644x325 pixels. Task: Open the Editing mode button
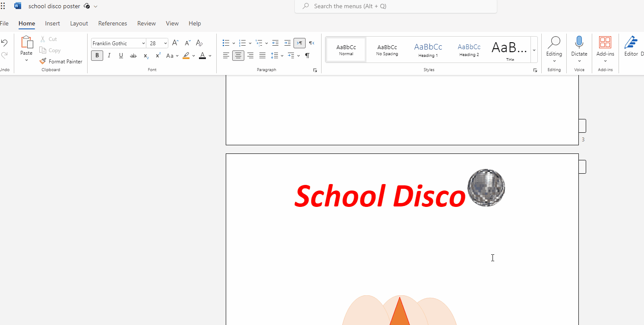tap(554, 47)
